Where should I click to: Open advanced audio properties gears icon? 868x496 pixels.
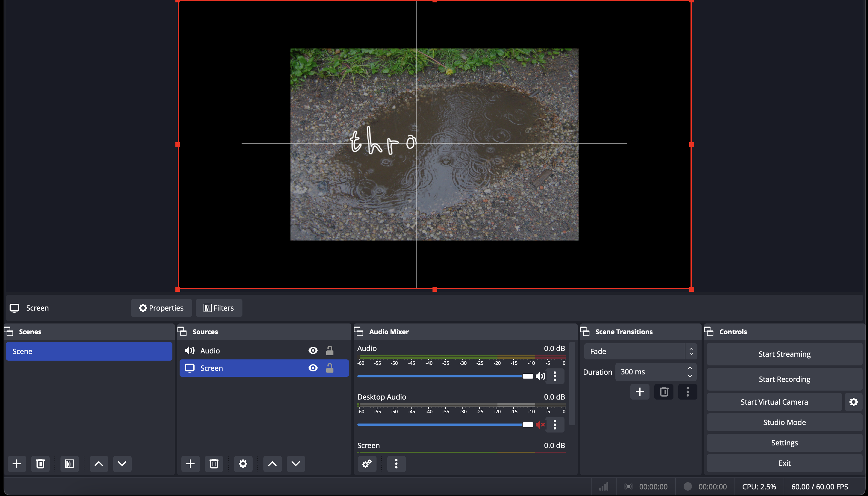tap(367, 464)
